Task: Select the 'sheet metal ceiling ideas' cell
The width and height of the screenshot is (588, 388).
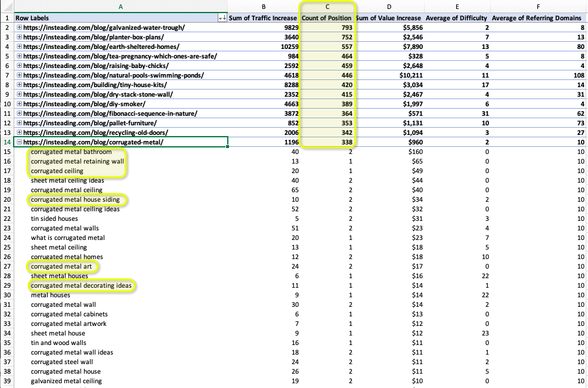Action: click(120, 180)
